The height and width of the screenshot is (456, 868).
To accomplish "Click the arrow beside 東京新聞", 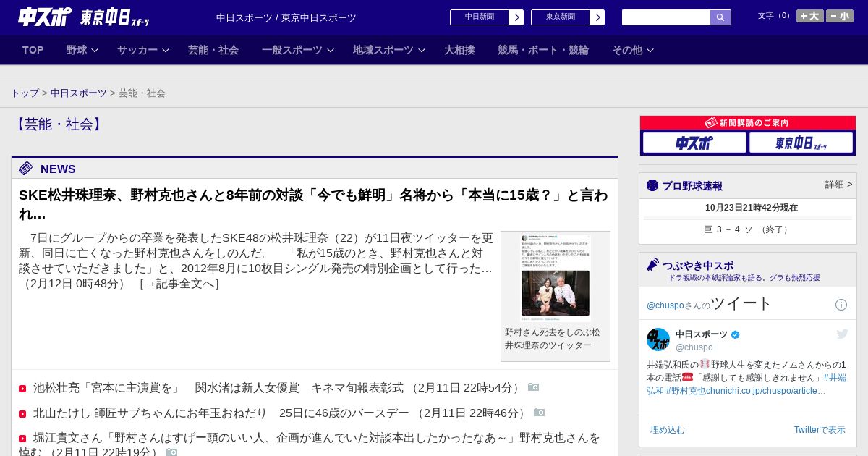I will [597, 17].
